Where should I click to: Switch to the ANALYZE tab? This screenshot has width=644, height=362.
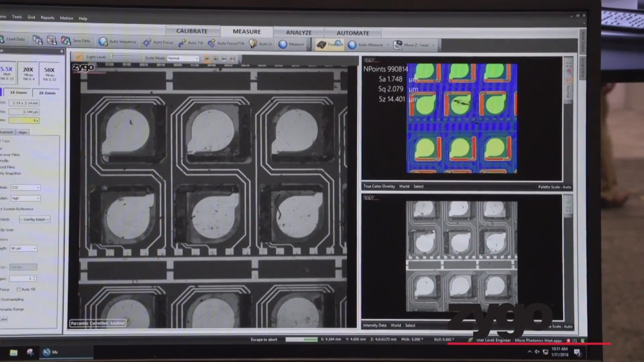coord(299,32)
